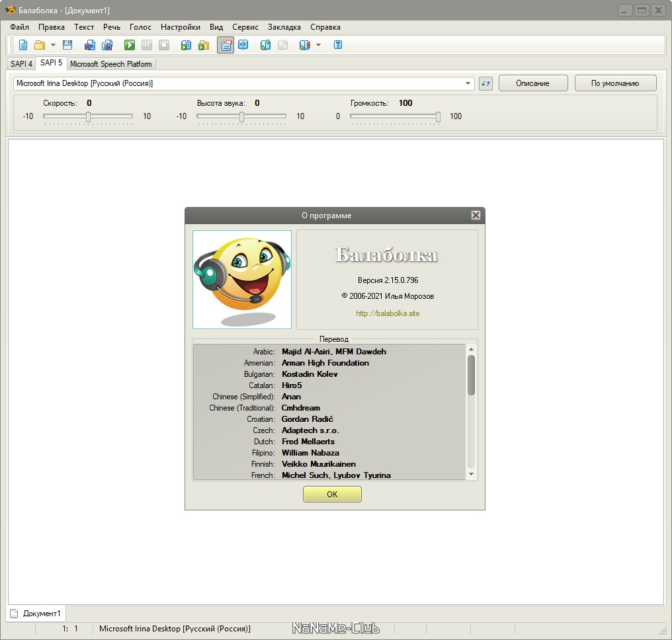Expand the arrow beside the named bookmarks icon
This screenshot has height=640, width=672.
point(318,45)
